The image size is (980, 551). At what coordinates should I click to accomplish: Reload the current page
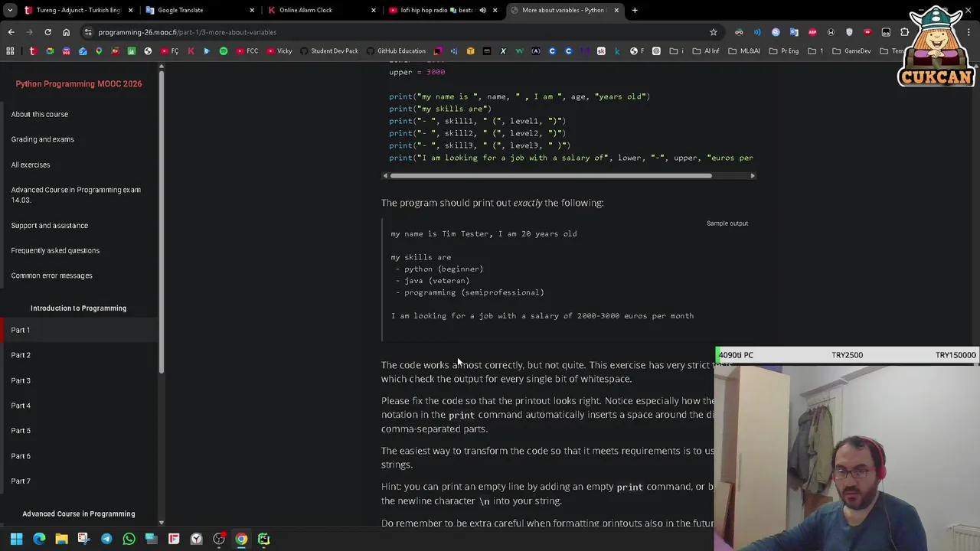(x=47, y=32)
